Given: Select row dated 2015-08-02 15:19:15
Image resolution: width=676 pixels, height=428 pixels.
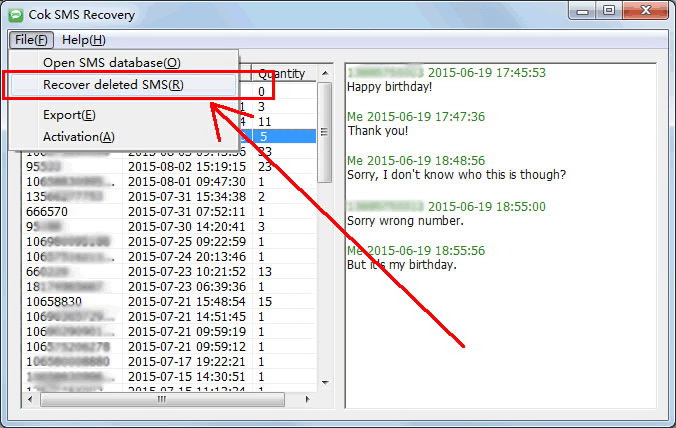Looking at the screenshot, I should 170,167.
